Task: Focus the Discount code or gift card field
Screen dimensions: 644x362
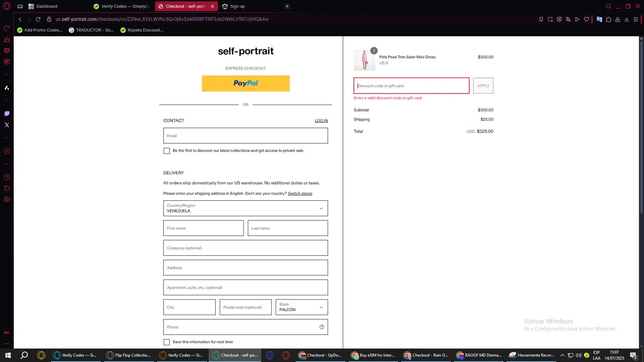Action: (411, 86)
